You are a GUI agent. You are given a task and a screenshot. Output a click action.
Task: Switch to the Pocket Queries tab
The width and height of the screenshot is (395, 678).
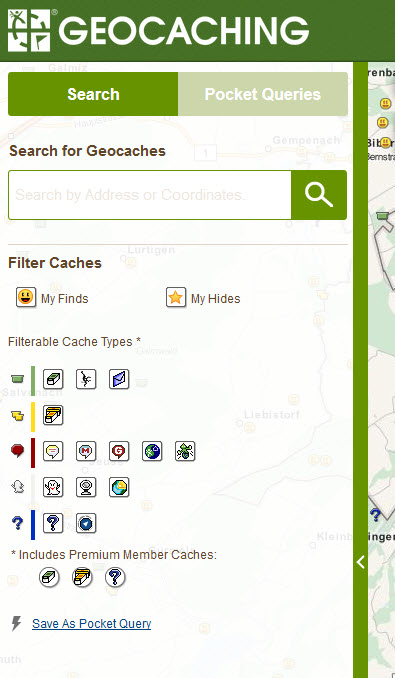tap(263, 94)
